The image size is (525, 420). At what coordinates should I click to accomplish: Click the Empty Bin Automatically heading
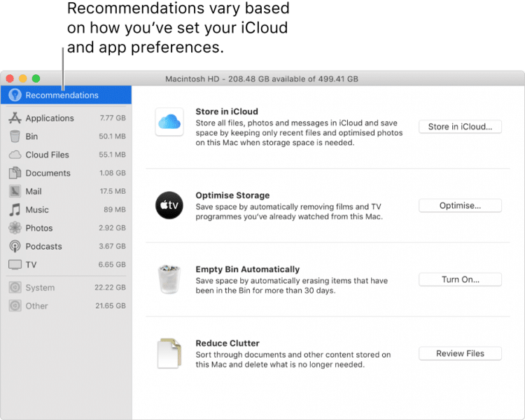pyautogui.click(x=247, y=269)
